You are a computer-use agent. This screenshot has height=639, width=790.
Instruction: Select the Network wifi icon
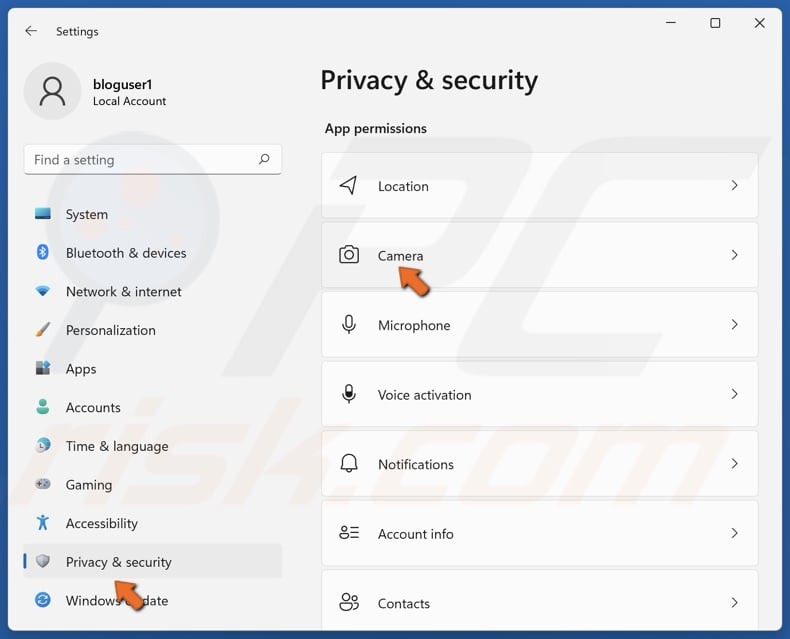(43, 291)
